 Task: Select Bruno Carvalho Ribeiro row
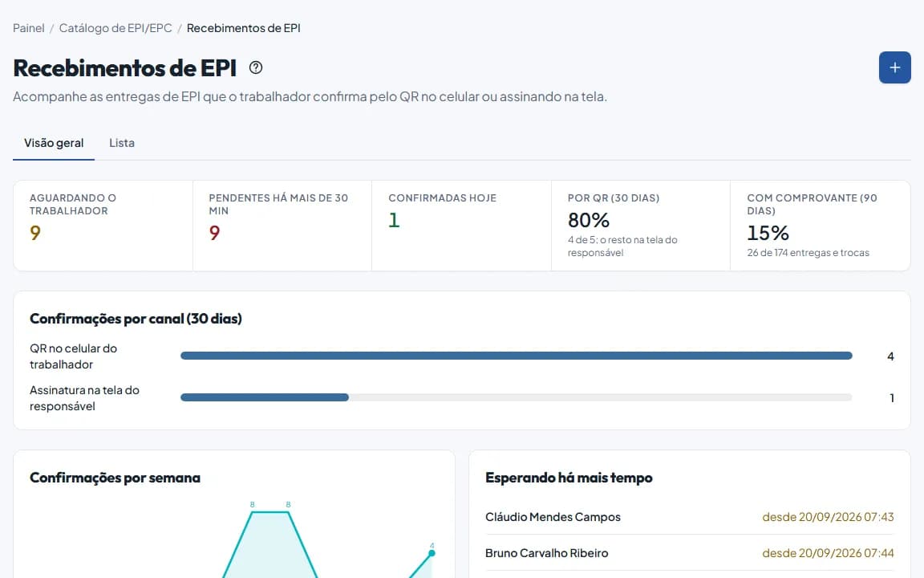coord(690,553)
